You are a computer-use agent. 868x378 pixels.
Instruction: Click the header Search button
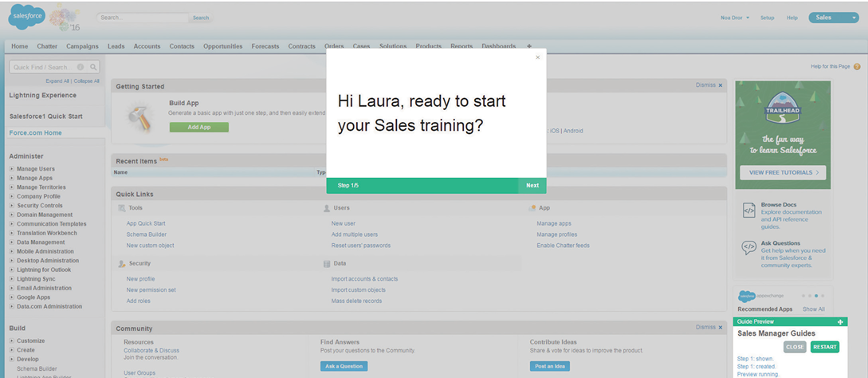200,18
